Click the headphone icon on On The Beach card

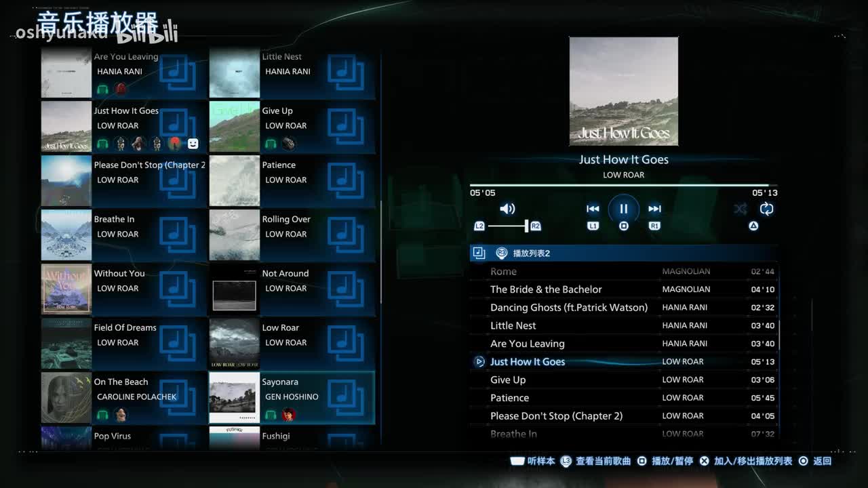tap(102, 414)
